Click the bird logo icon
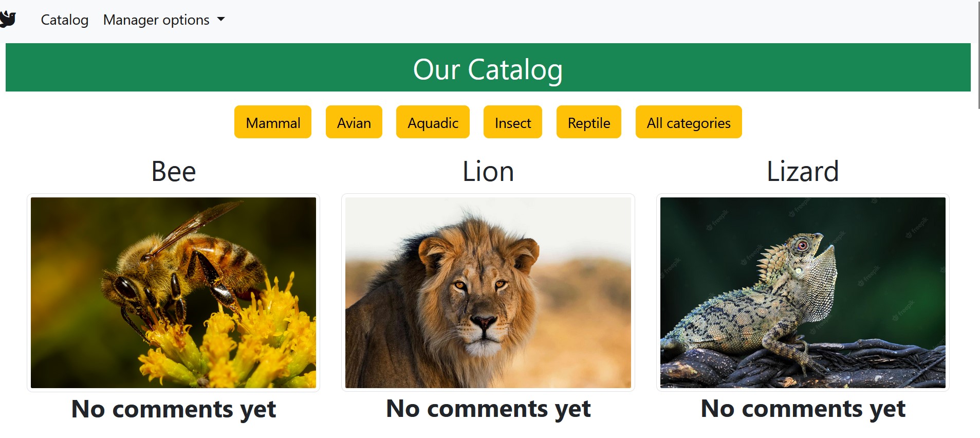This screenshot has width=980, height=438. pos(8,20)
